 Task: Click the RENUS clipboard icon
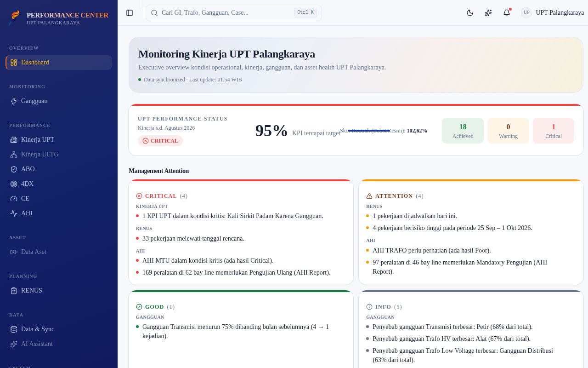[14, 291]
